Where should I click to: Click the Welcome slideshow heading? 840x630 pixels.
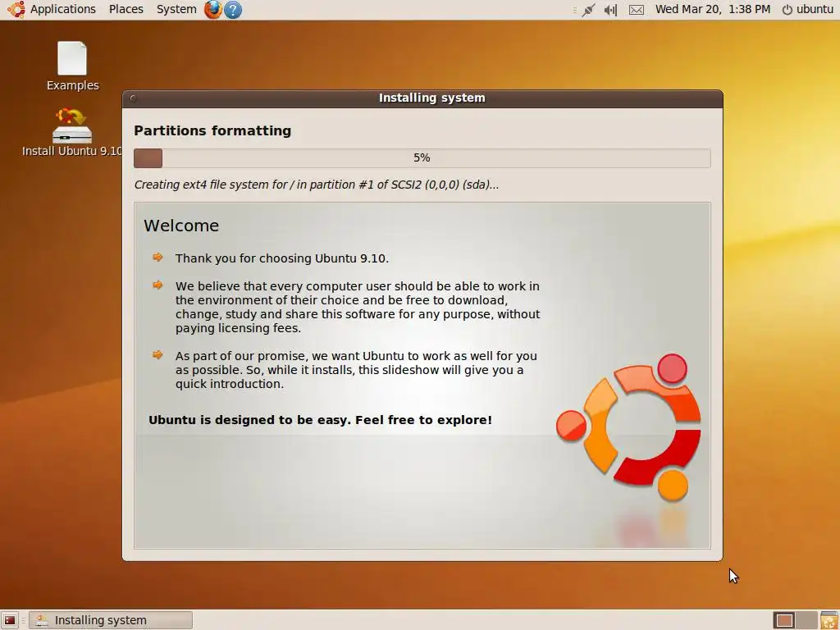[181, 226]
